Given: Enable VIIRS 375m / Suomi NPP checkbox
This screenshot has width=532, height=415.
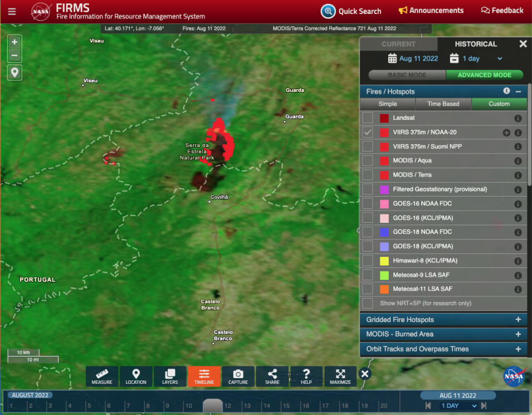Looking at the screenshot, I should [x=368, y=147].
